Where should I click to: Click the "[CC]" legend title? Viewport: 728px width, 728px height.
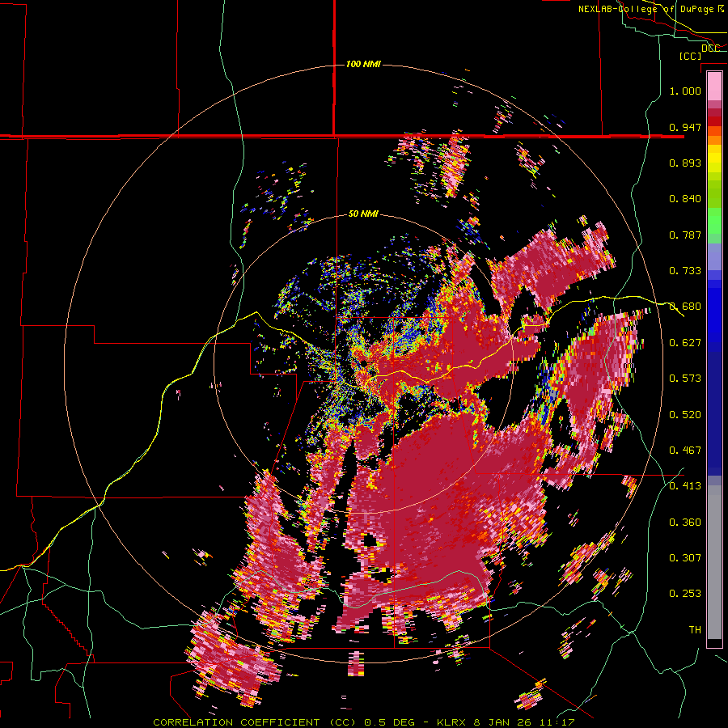click(691, 56)
